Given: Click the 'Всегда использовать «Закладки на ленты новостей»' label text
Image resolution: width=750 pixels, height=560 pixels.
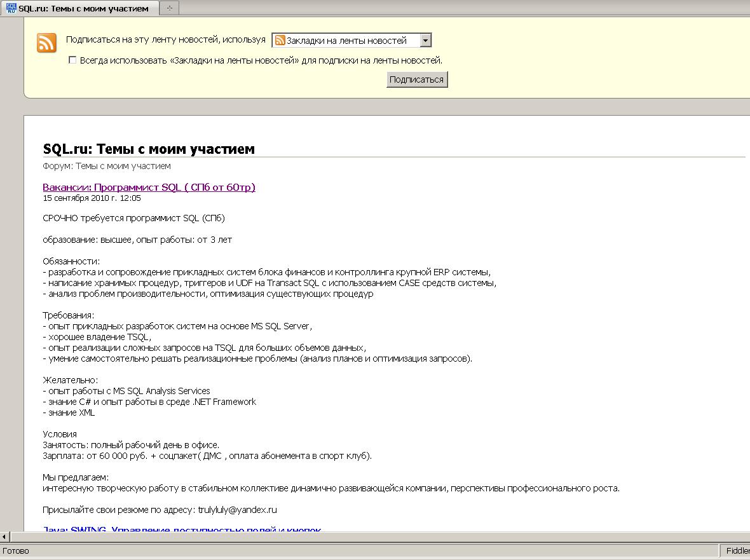Looking at the screenshot, I should [261, 60].
